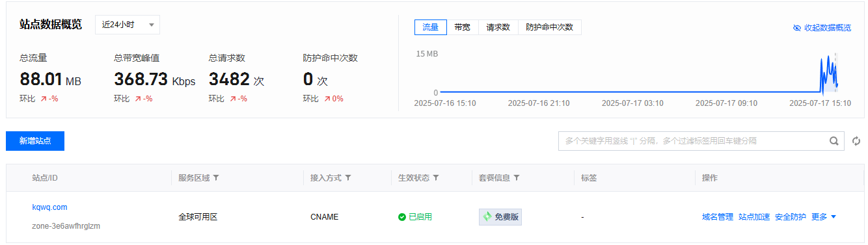This screenshot has width=868, height=245.
Task: Open the kqwq.com site link
Action: click(49, 207)
